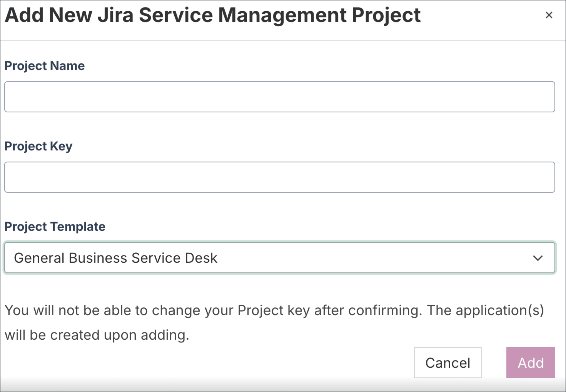The width and height of the screenshot is (566, 392).
Task: Select the General Business Service Desk value
Action: [115, 258]
